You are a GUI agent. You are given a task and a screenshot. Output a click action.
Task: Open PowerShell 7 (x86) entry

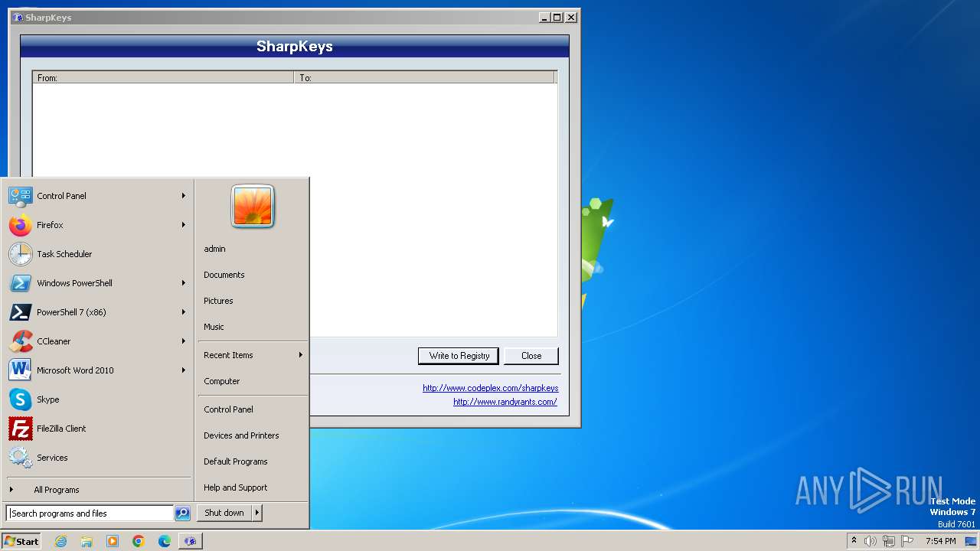[x=98, y=312]
